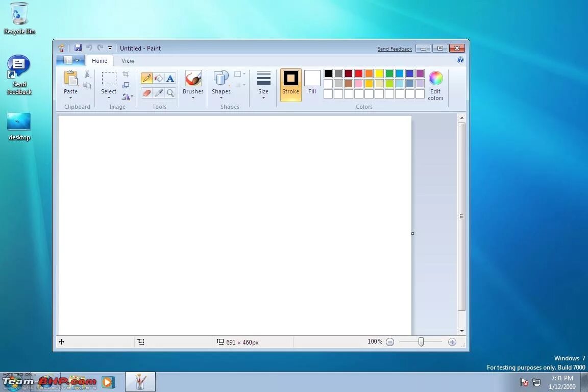Screen dimensions: 588x392
Task: Expand the Select dropdown arrow
Action: (109, 99)
